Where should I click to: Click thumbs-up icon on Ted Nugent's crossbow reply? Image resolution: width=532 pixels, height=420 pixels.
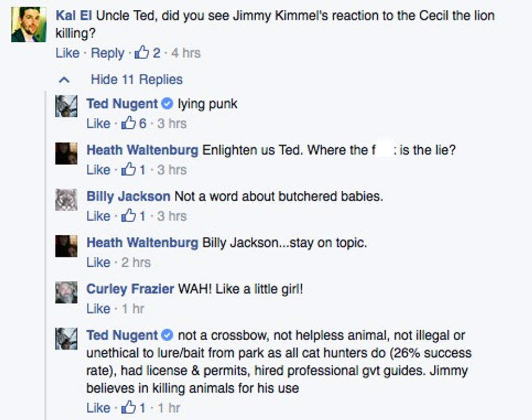click(129, 408)
